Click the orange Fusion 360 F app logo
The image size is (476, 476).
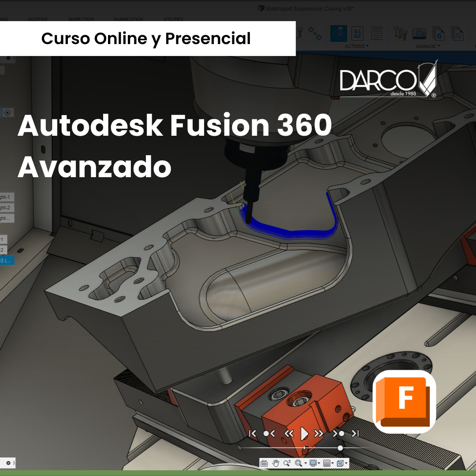(404, 402)
